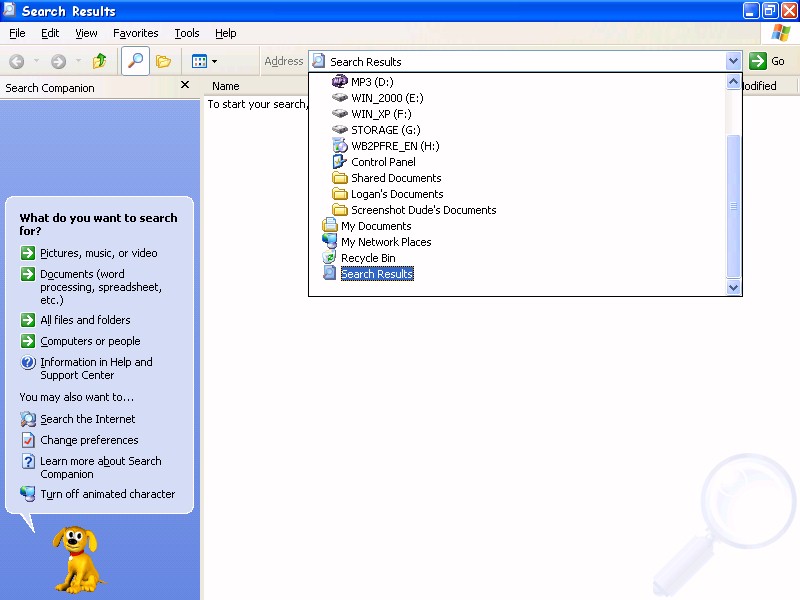Viewport: 800px width, 600px height.
Task: Search for Documents (word processing, spreadsheet)
Action: point(101,287)
